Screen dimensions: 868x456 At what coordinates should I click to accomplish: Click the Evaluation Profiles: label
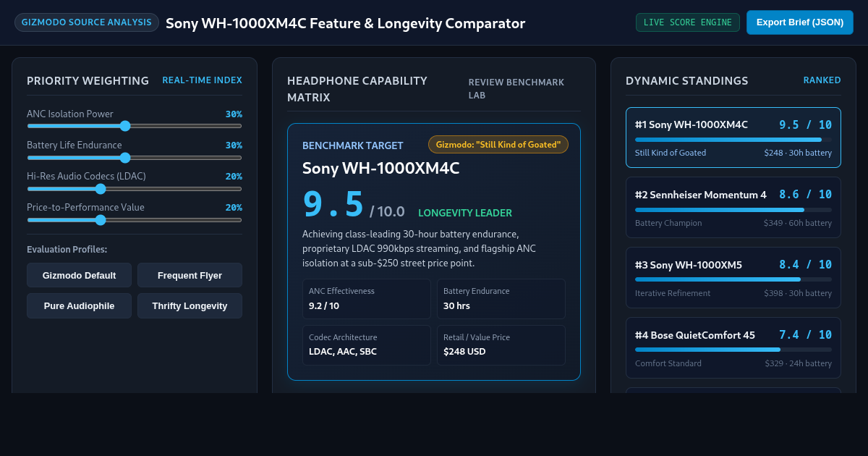[x=67, y=250]
